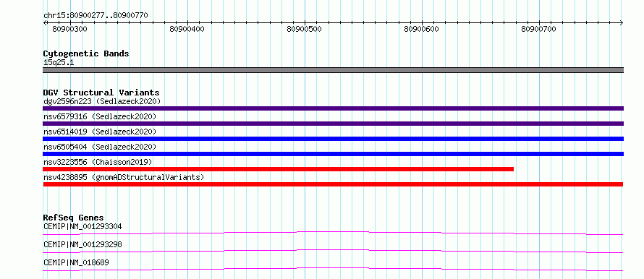Viewport: 644px width, 279px height.
Task: Click the magenta CEMIP NM_001293304 intron line
Action: (333, 233)
